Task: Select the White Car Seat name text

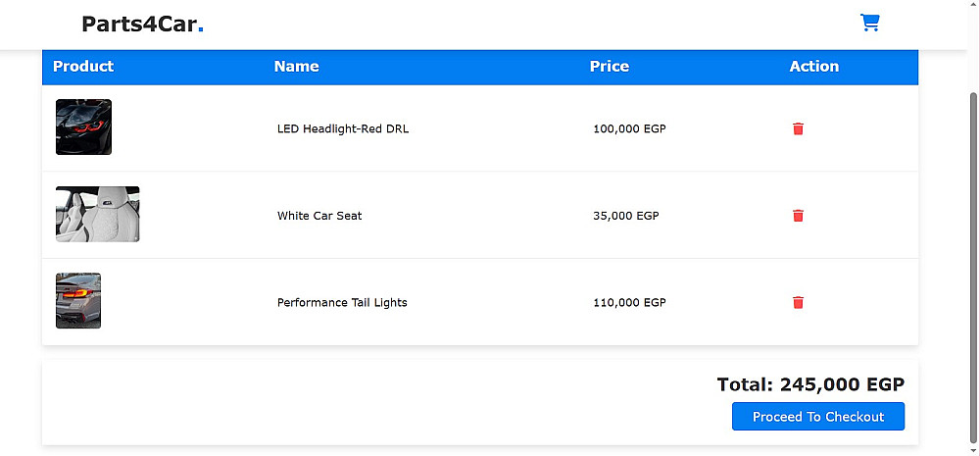Action: coord(319,216)
